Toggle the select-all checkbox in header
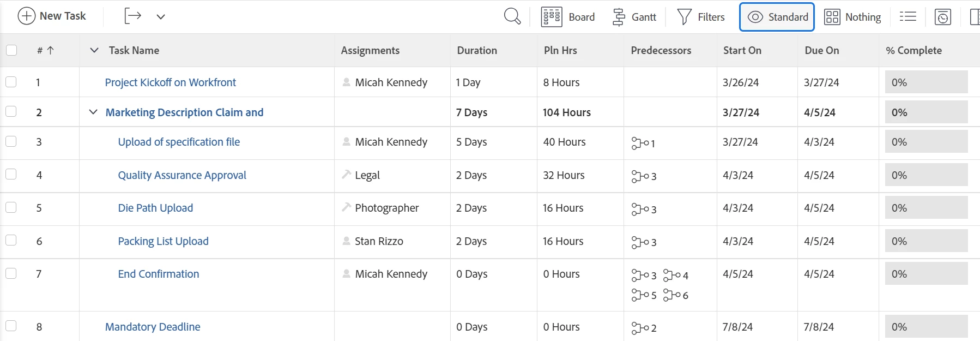 pos(11,50)
